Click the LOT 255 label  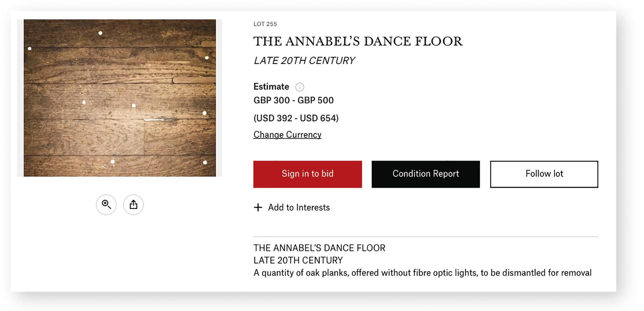click(265, 24)
